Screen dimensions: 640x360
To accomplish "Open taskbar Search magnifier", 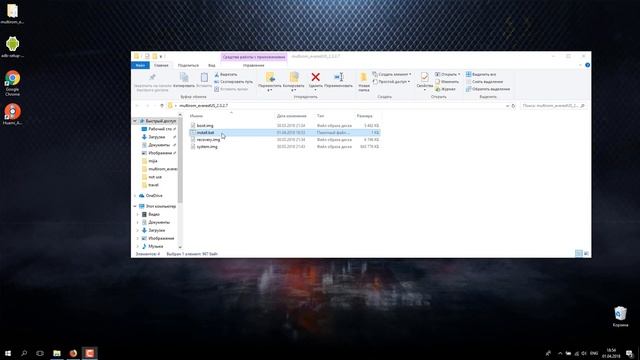I will (x=24, y=353).
